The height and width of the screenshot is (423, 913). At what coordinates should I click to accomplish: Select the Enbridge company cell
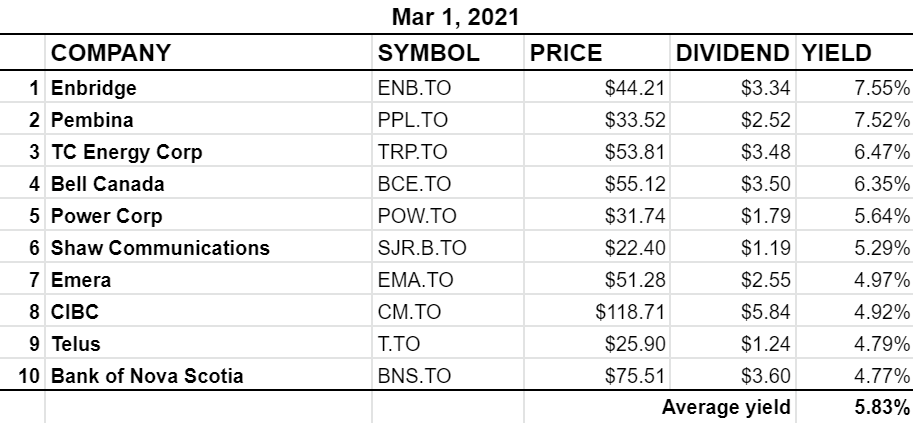pos(208,87)
